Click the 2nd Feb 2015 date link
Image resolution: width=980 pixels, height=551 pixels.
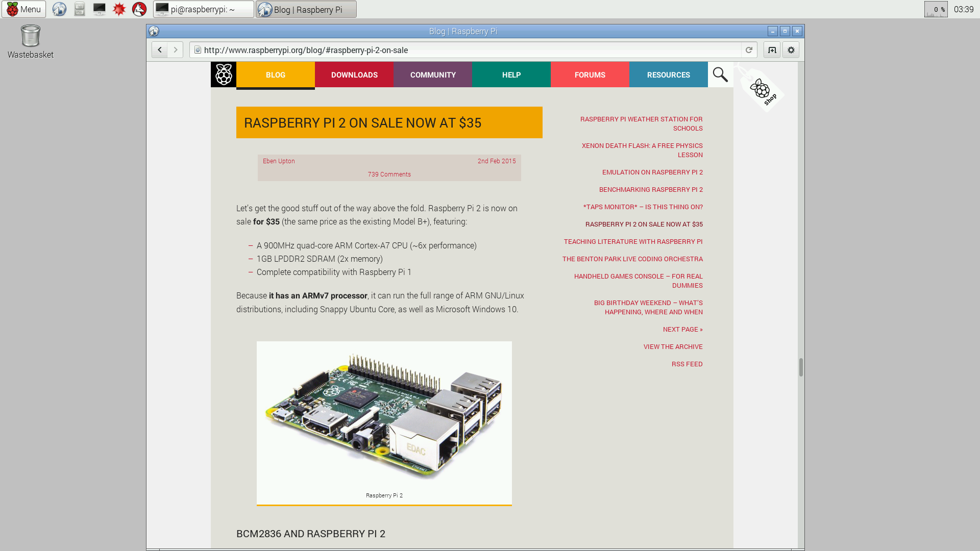pyautogui.click(x=497, y=161)
